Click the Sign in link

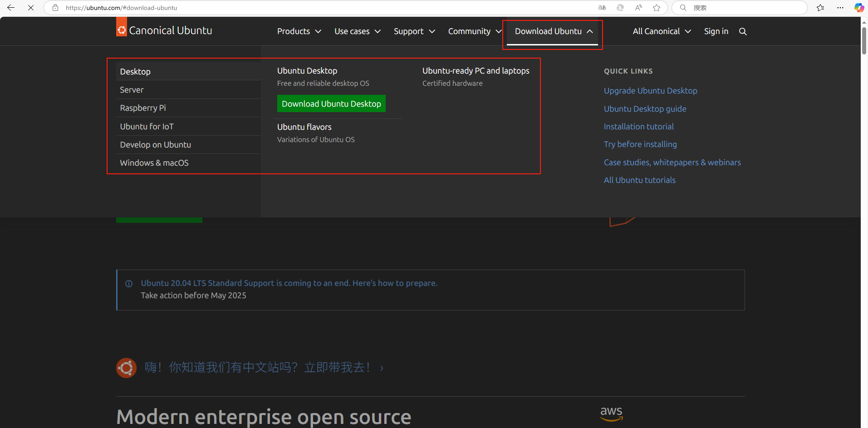click(716, 31)
